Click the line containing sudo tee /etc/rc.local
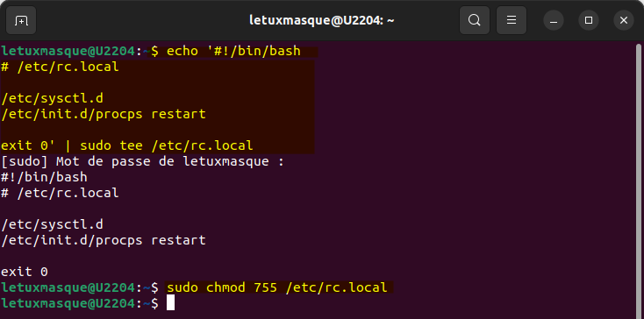The image size is (644, 319). pyautogui.click(x=127, y=145)
